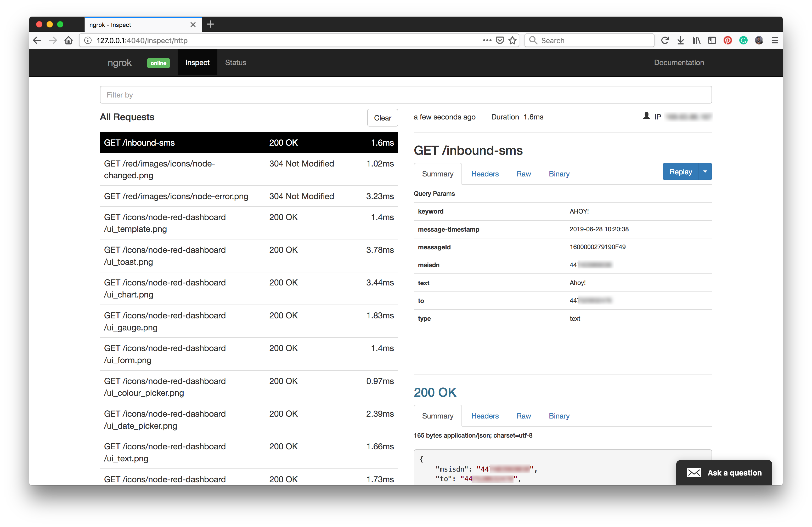812x527 pixels.
Task: Select the ui_form.png request row
Action: point(249,354)
